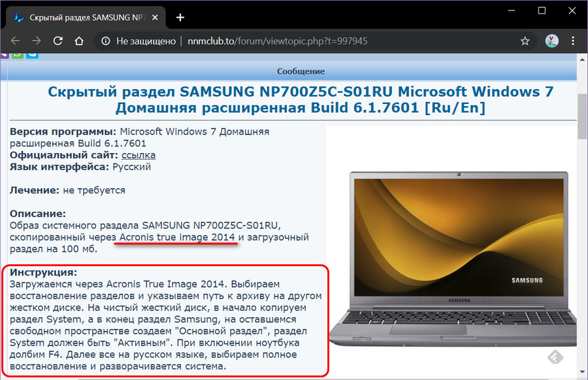Share via the green WhatsApp icon
588x380 pixels.
click(x=17, y=55)
